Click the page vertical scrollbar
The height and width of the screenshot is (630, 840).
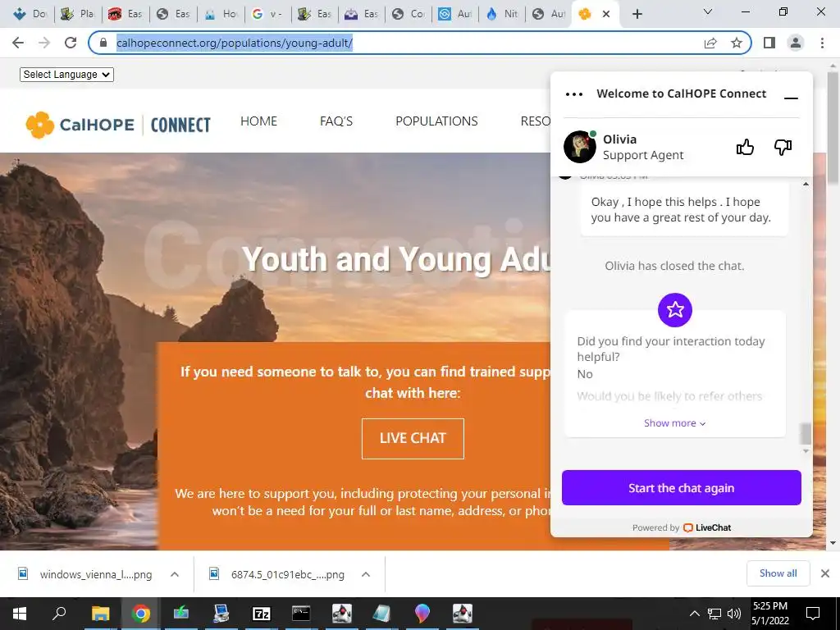click(x=833, y=129)
